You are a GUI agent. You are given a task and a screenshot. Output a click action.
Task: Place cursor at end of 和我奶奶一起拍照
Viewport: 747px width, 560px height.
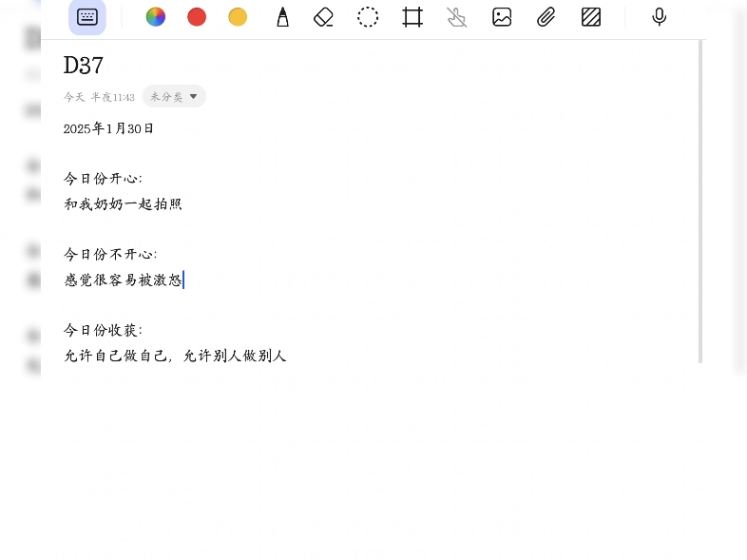[x=182, y=204]
